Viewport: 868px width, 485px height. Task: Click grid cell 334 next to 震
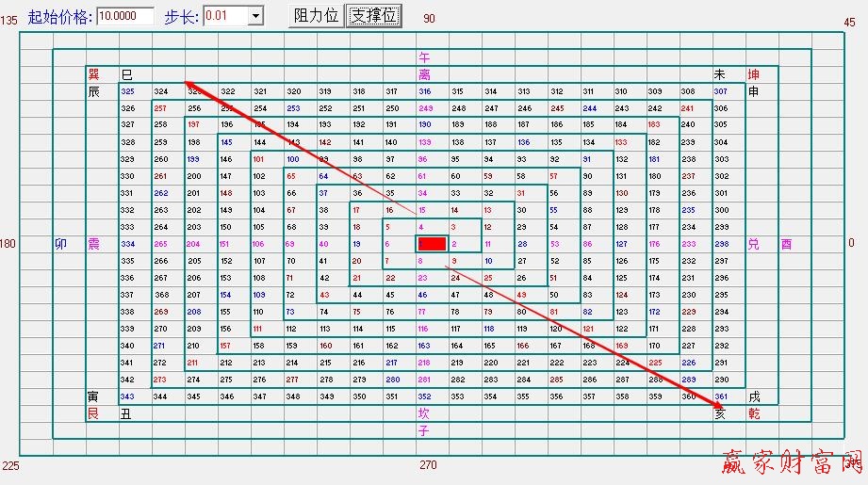(x=127, y=244)
